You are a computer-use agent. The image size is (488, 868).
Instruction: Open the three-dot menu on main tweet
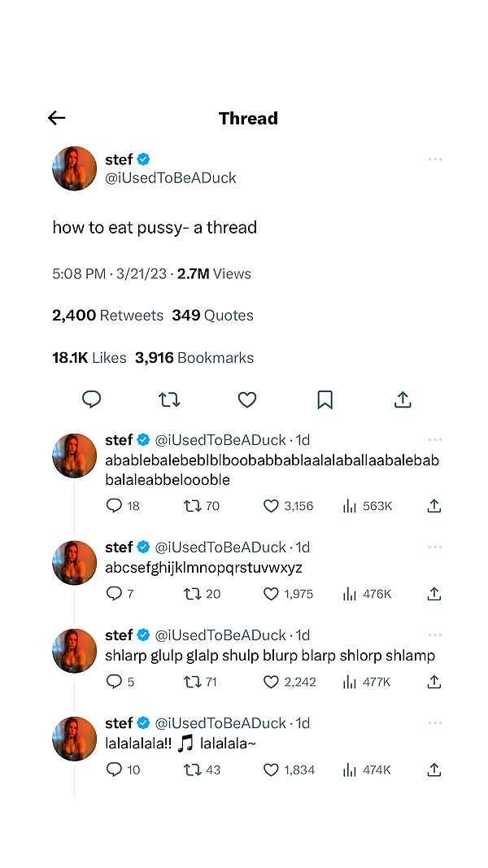click(435, 159)
